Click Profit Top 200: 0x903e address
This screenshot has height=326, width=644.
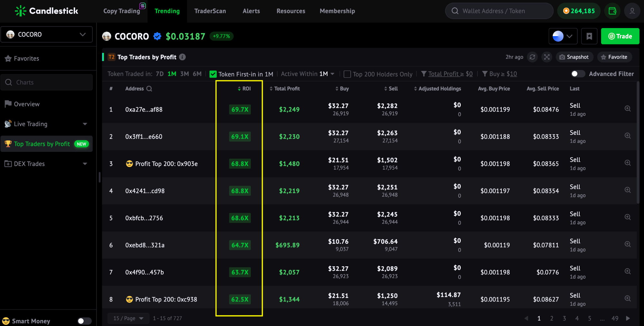(162, 164)
